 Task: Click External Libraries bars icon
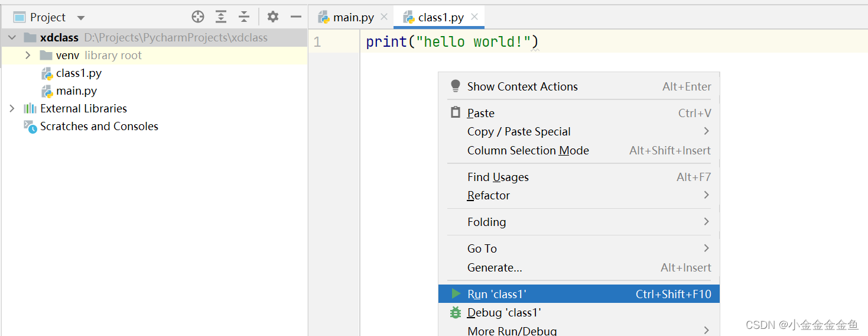coord(30,109)
